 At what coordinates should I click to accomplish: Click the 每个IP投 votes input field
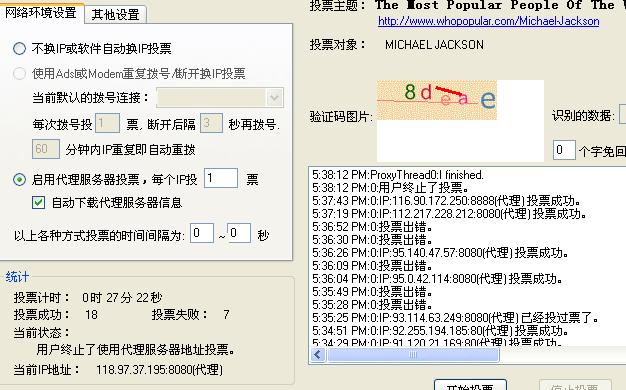click(221, 178)
